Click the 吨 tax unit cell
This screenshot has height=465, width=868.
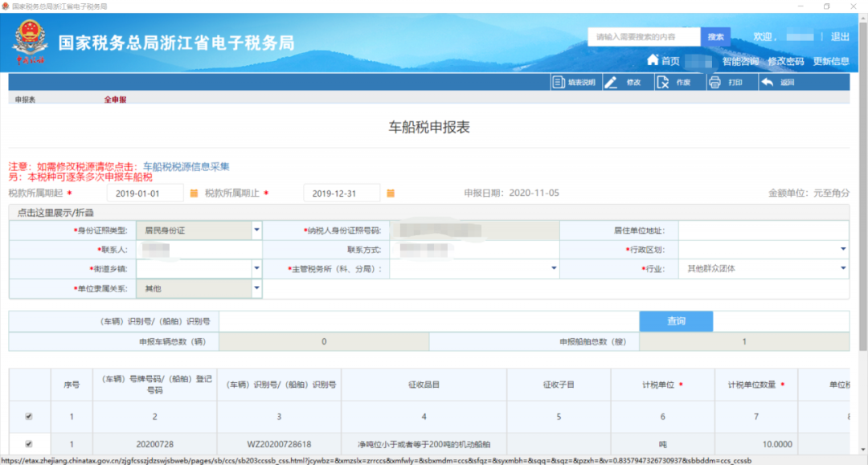pyautogui.click(x=662, y=444)
